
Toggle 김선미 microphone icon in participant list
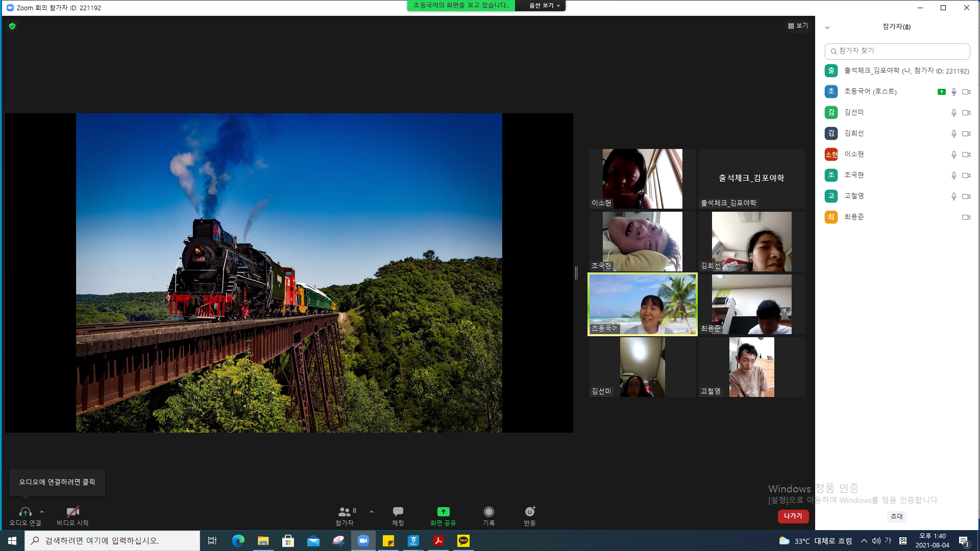pyautogui.click(x=953, y=113)
